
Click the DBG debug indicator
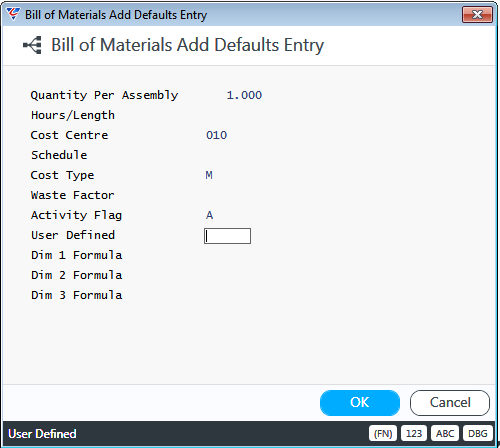(x=477, y=433)
